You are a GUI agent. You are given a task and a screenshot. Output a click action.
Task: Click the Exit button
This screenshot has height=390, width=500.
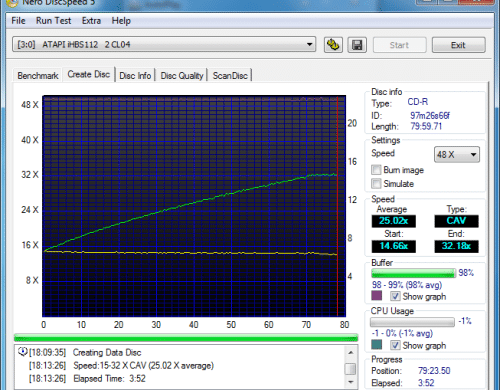click(x=458, y=45)
